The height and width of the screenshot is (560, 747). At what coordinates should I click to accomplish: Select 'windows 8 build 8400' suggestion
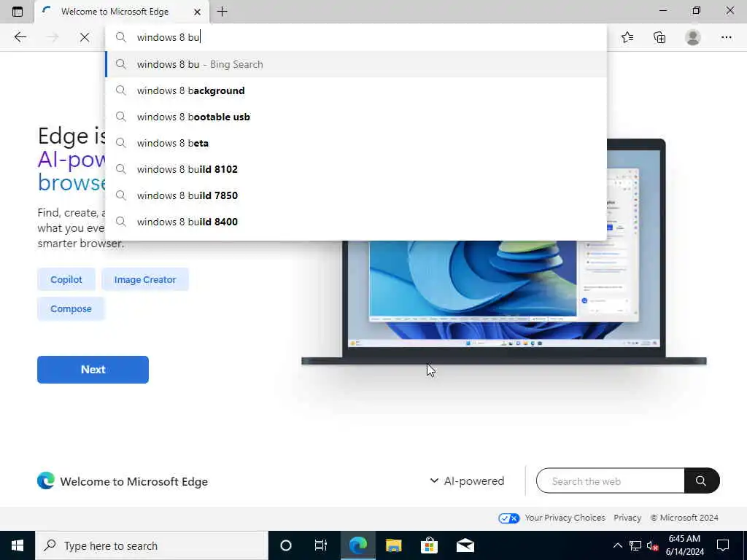tap(355, 222)
